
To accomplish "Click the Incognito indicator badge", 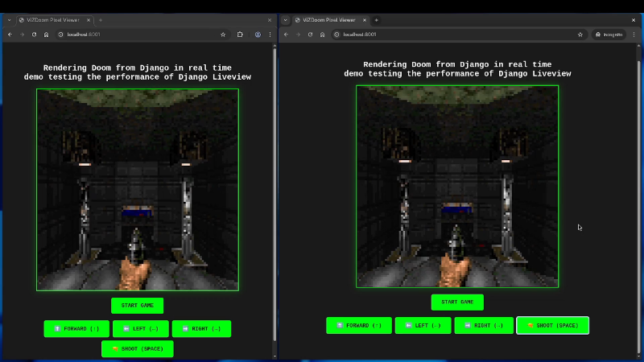I will coord(609,35).
